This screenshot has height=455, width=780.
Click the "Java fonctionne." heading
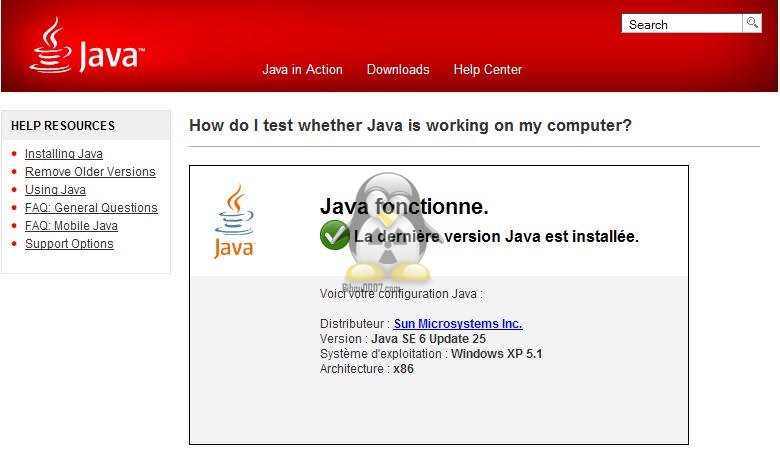tap(404, 206)
